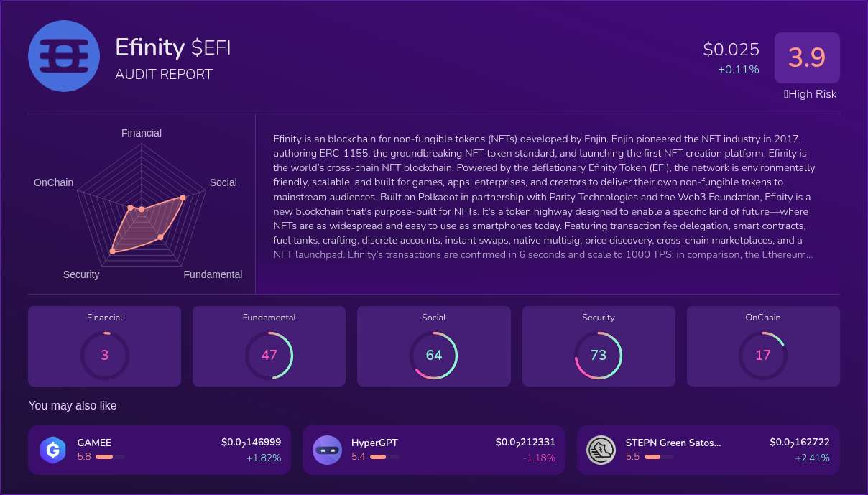Click the Efinity $EFI title

point(172,47)
